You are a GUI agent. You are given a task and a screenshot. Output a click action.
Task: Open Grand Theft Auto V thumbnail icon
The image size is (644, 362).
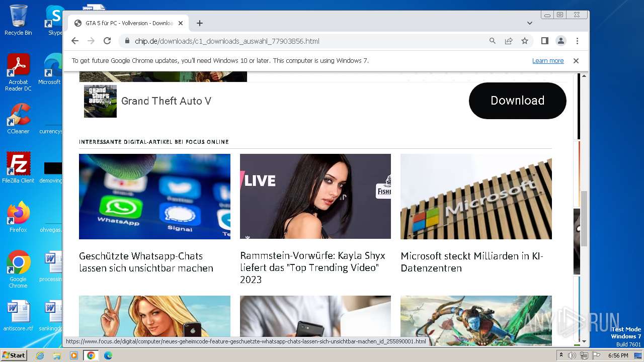click(100, 101)
